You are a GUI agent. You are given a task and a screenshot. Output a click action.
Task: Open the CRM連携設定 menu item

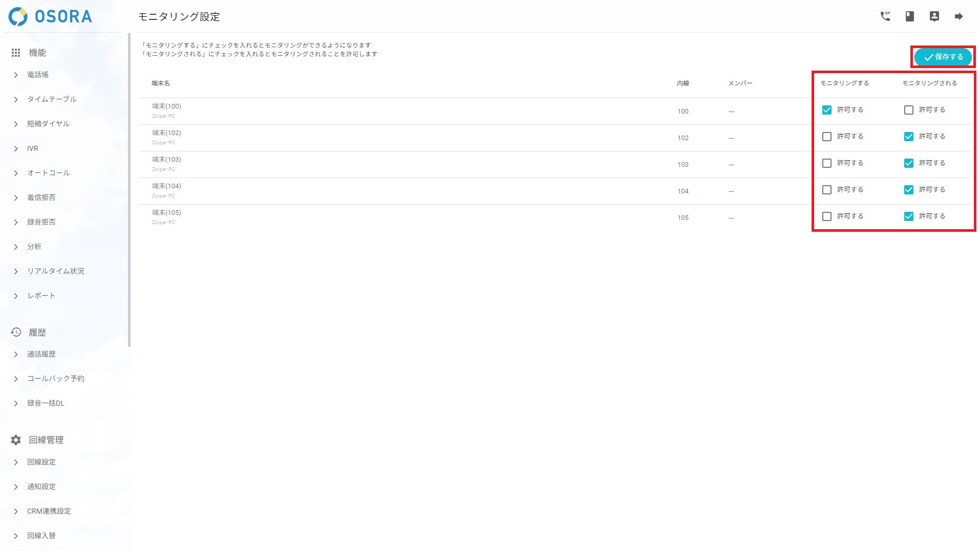click(x=49, y=511)
